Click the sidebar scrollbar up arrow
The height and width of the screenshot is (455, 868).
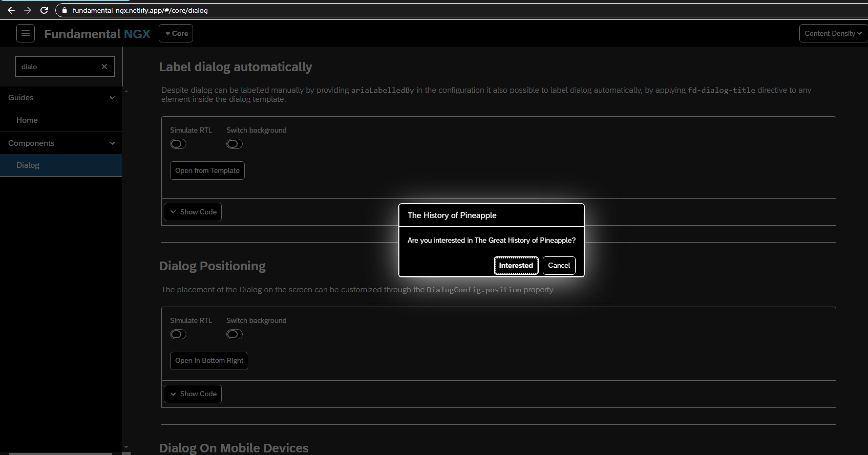coord(126,90)
